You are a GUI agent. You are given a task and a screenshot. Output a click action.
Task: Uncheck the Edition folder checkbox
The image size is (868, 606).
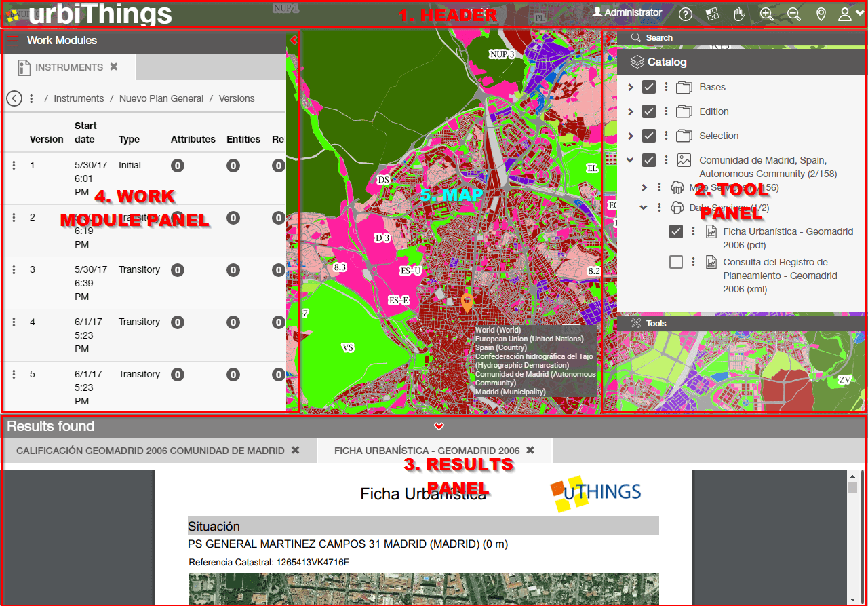click(x=649, y=111)
